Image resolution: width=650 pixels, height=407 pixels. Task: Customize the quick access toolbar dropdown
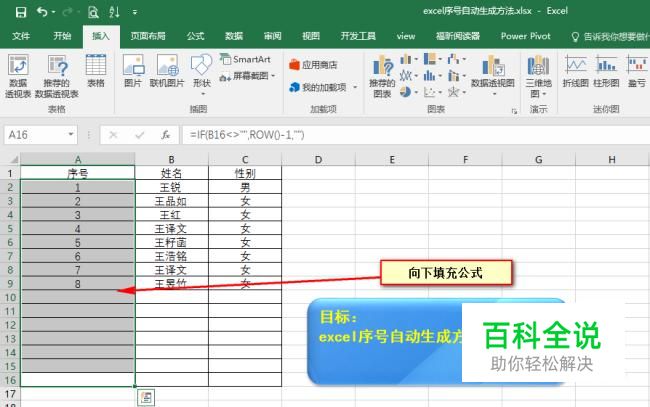coord(135,12)
